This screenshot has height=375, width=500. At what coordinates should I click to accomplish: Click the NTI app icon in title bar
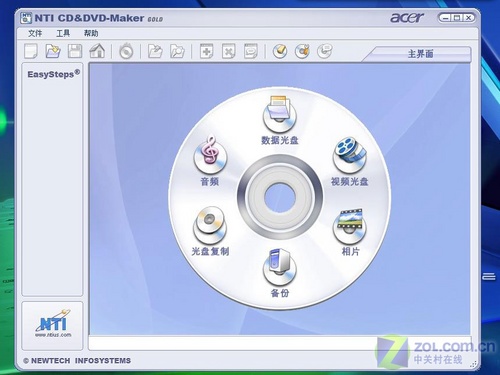(x=26, y=18)
